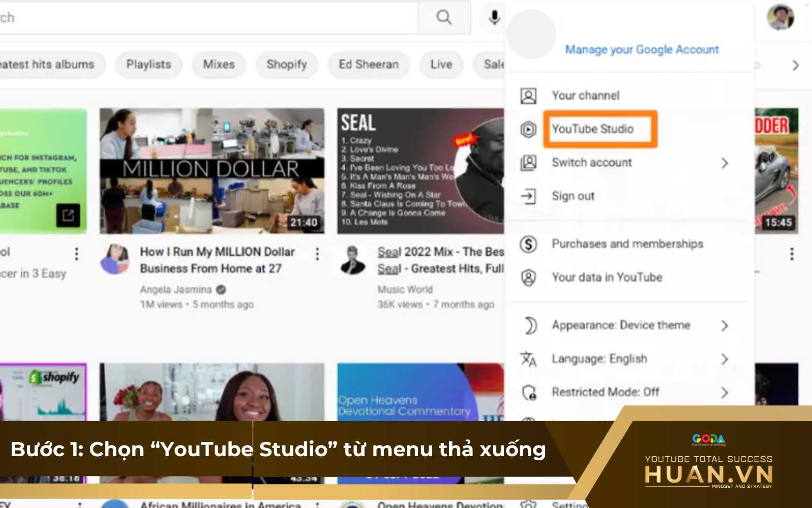This screenshot has height=508, width=812.
Task: Click the external link icon on the green ad thumbnail
Action: point(68,215)
